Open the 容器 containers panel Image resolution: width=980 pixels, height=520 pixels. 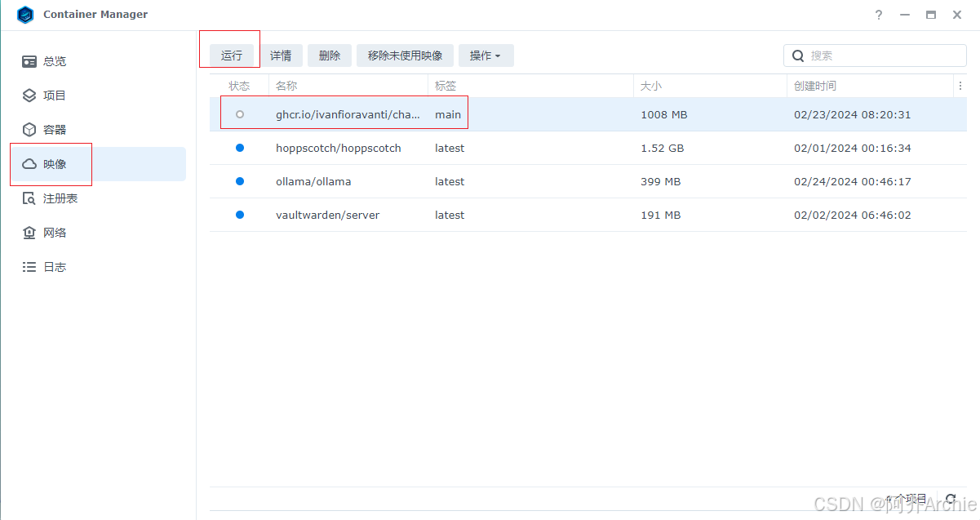coord(54,129)
